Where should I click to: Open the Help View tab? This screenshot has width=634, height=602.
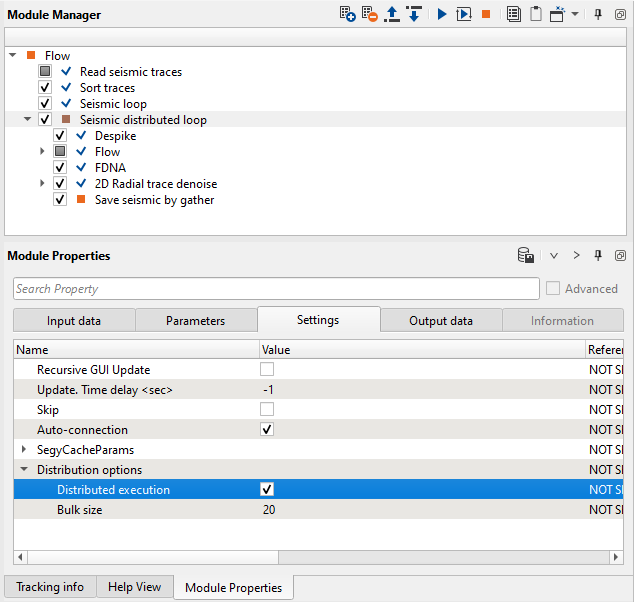click(134, 587)
